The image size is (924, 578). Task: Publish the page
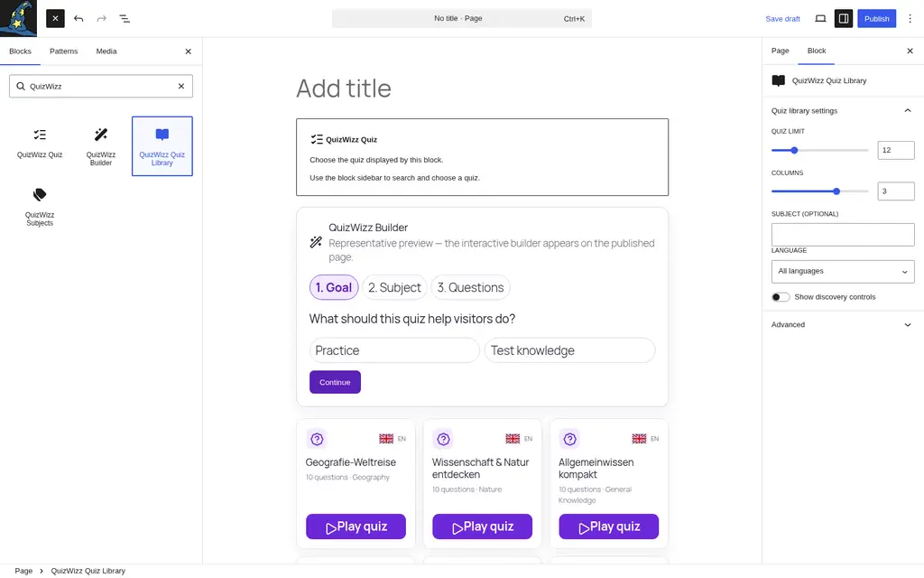(876, 19)
